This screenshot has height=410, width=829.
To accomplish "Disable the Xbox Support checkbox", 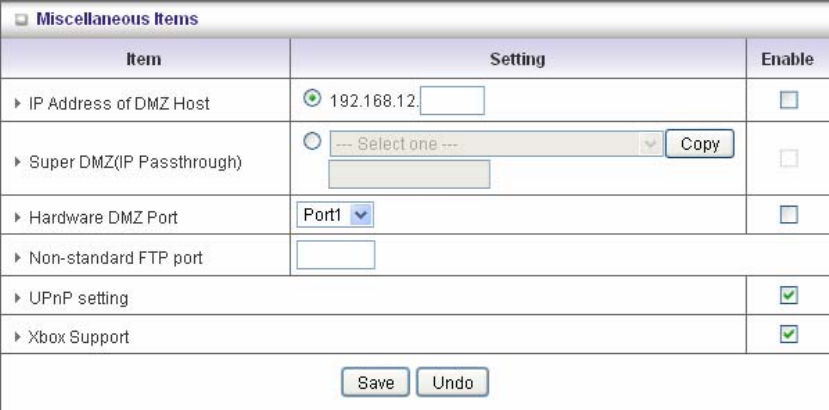I will [787, 335].
